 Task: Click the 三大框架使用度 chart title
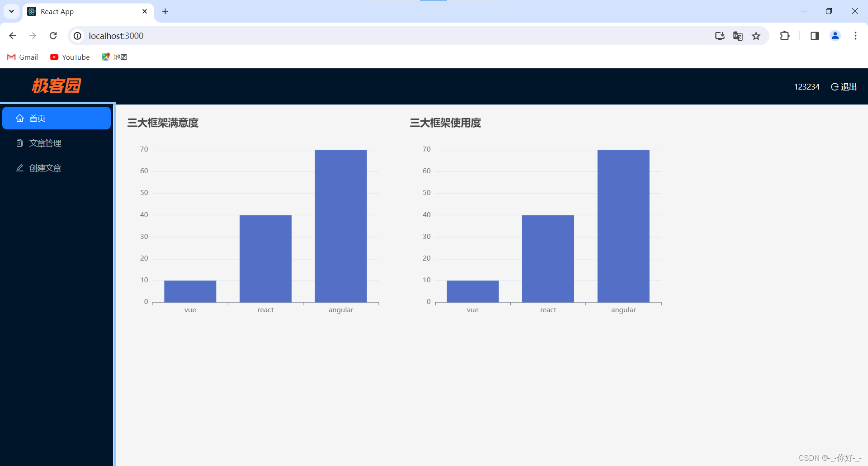445,123
